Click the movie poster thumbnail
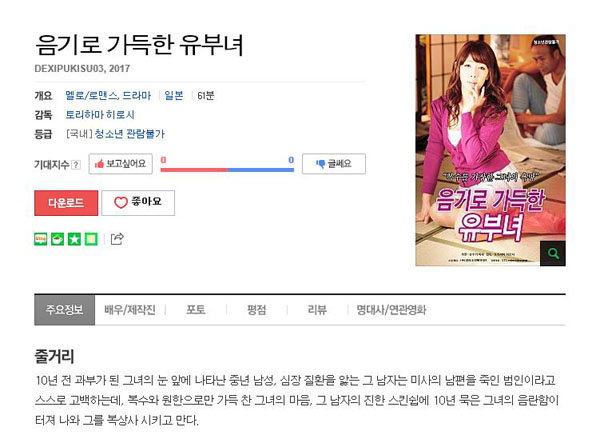 click(491, 150)
